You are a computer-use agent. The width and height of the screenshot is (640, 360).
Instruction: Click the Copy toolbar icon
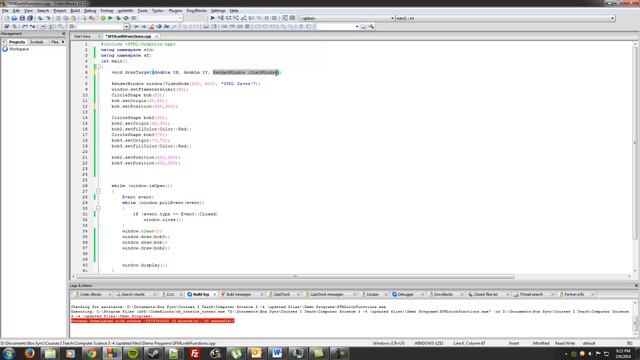(x=66, y=18)
